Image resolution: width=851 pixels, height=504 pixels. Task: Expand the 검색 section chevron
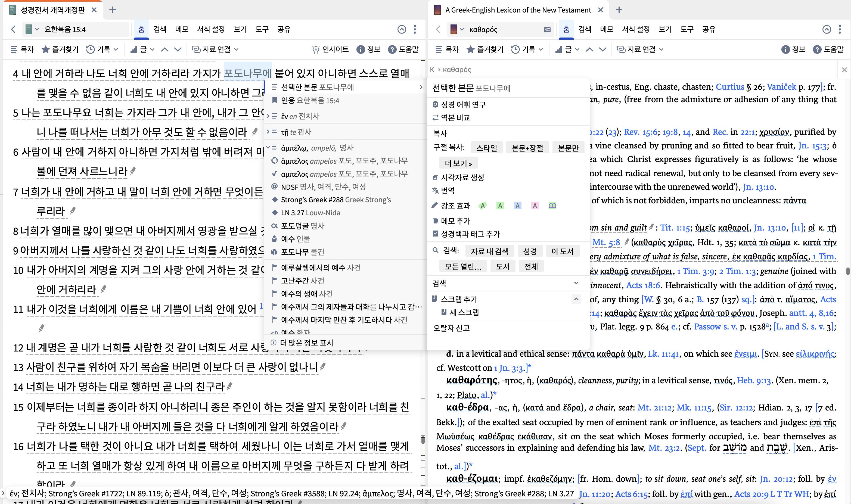point(576,283)
